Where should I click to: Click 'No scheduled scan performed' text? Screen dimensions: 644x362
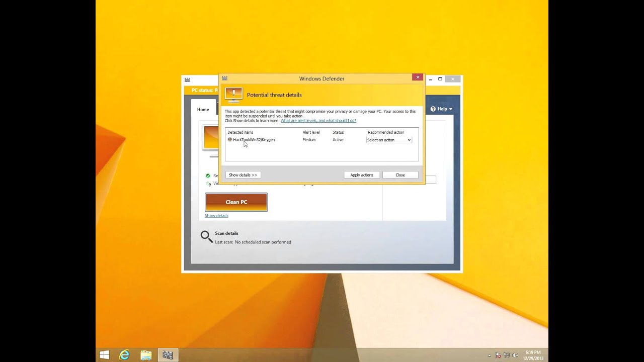[x=263, y=242]
